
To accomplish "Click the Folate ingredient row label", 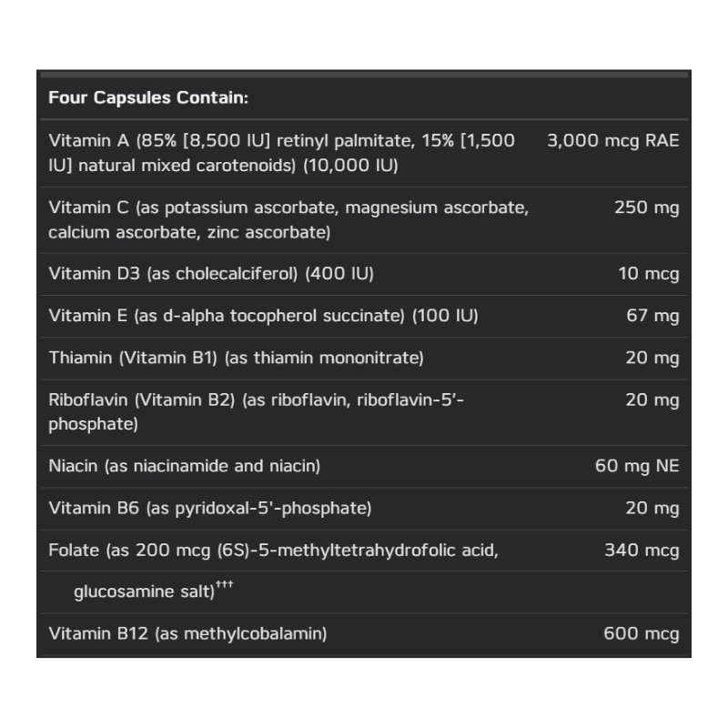I will coord(273,550).
